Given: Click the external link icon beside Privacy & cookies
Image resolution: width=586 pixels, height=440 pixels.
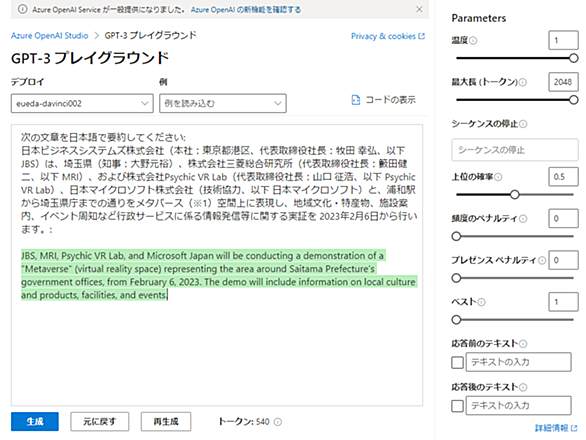Looking at the screenshot, I should tap(422, 36).
